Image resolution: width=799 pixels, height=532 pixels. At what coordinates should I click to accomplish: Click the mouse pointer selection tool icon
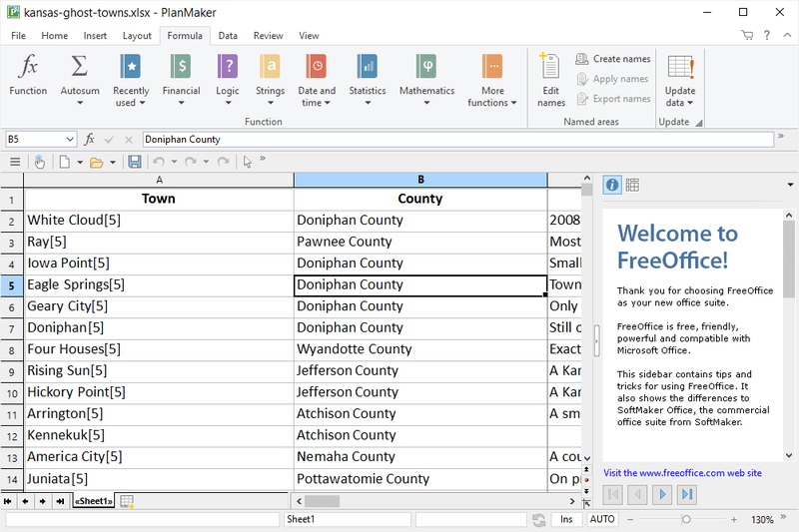click(247, 162)
